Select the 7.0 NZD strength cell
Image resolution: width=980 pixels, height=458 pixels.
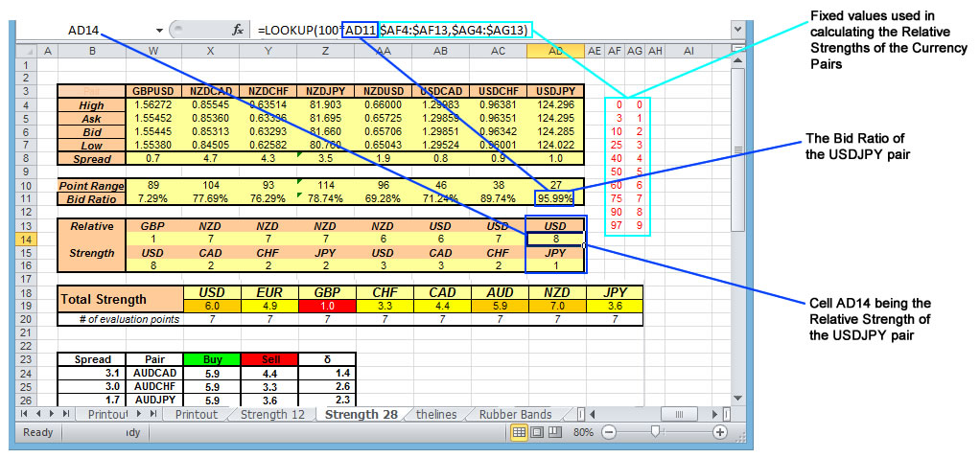pyautogui.click(x=555, y=307)
